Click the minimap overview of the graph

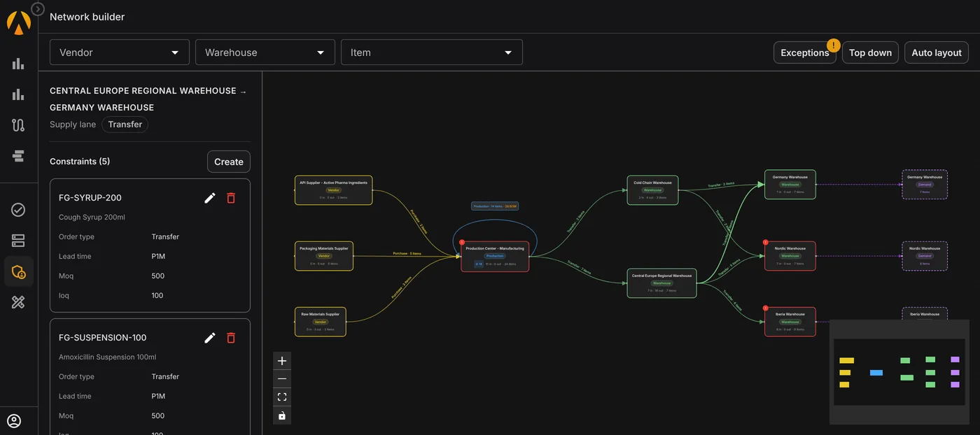click(899, 372)
